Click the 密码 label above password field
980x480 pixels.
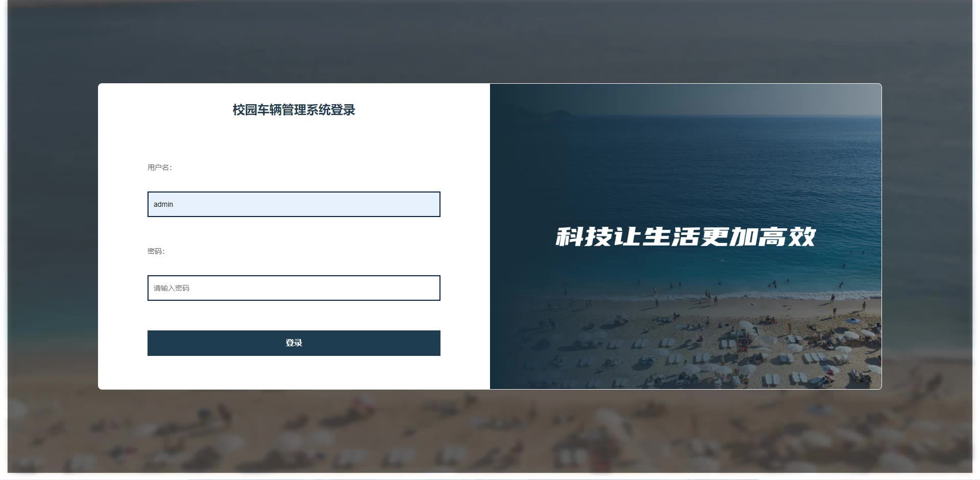pyautogui.click(x=156, y=251)
